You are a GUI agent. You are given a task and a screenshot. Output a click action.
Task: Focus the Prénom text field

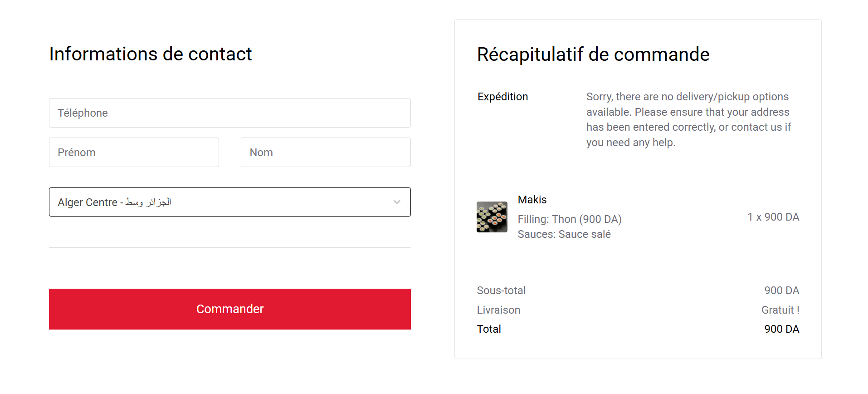point(134,153)
